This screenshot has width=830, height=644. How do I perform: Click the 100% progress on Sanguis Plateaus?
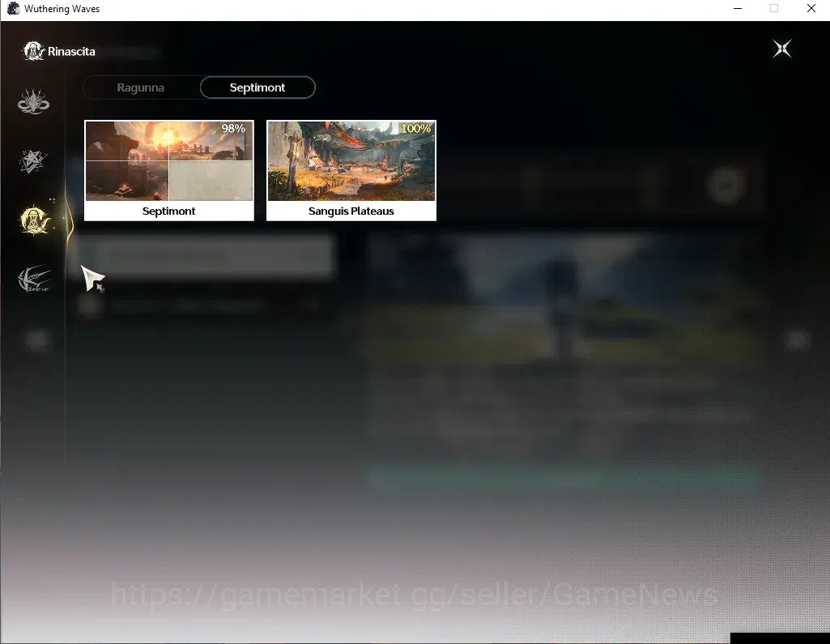(x=415, y=128)
